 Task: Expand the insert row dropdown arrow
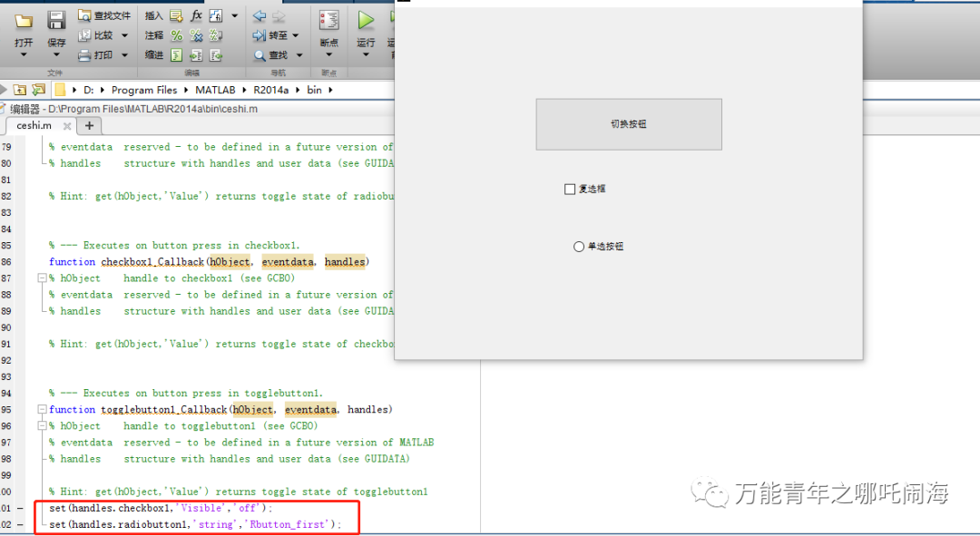(234, 15)
